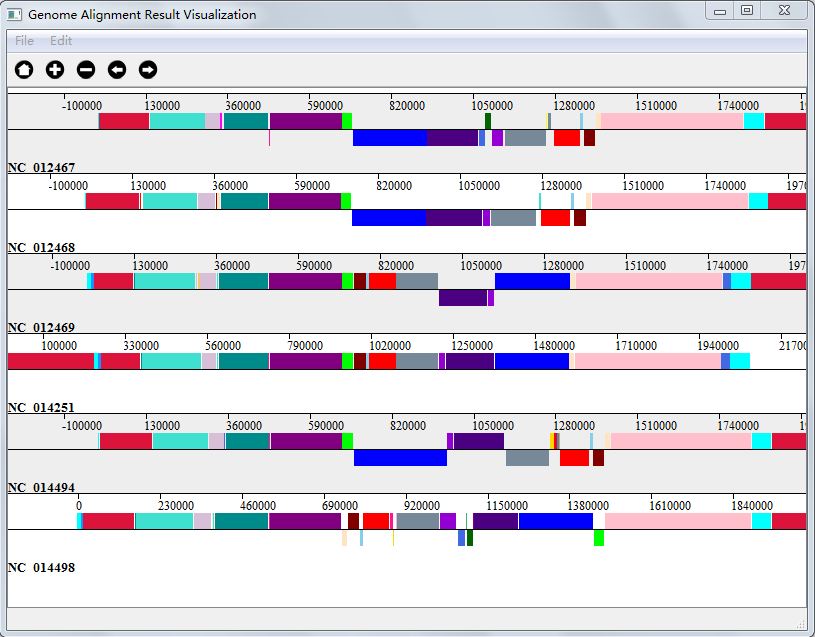Click the bright green block in NC_012468 track
815x637 pixels.
[x=346, y=201]
